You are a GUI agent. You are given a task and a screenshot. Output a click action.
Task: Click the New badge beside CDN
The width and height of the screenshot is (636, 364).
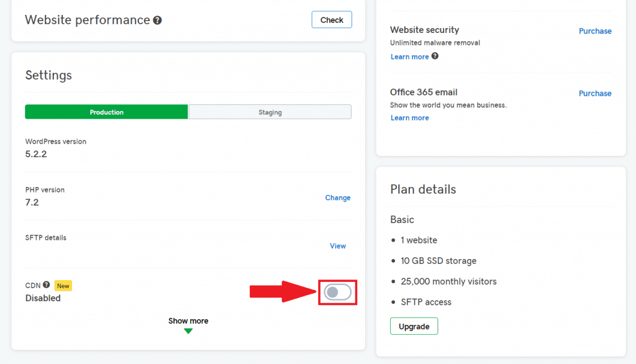coord(63,286)
